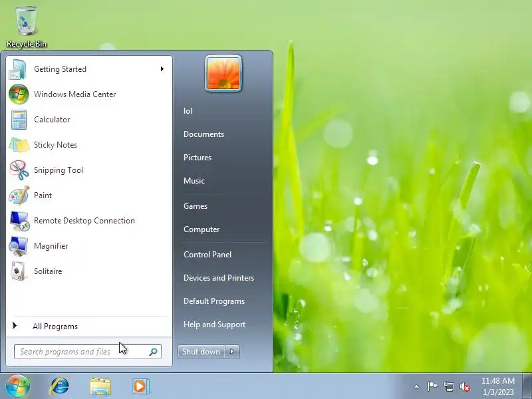Viewport: 532px width, 399px height.
Task: Launch Windows Media Center from its icon
Action: pos(19,94)
